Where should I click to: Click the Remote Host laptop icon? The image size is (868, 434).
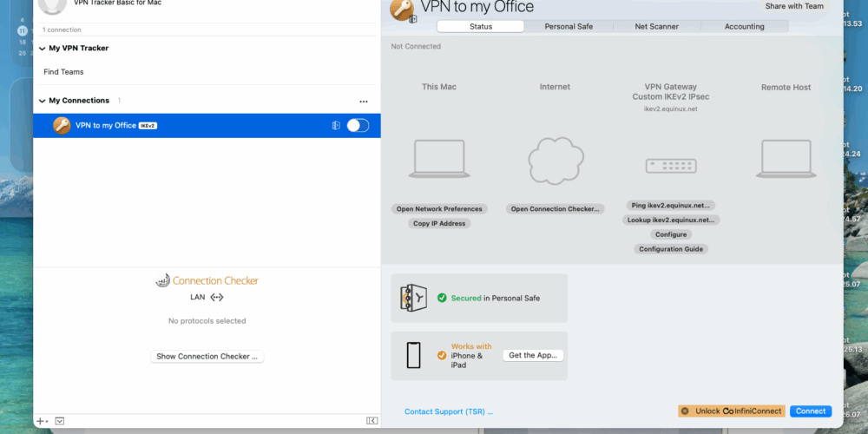point(786,160)
